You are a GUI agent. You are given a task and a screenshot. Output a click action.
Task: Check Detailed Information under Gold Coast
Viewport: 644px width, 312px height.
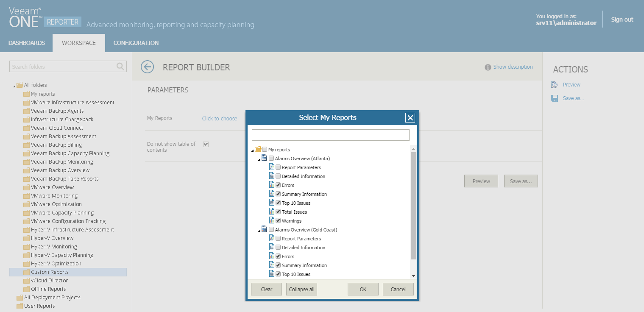point(278,248)
